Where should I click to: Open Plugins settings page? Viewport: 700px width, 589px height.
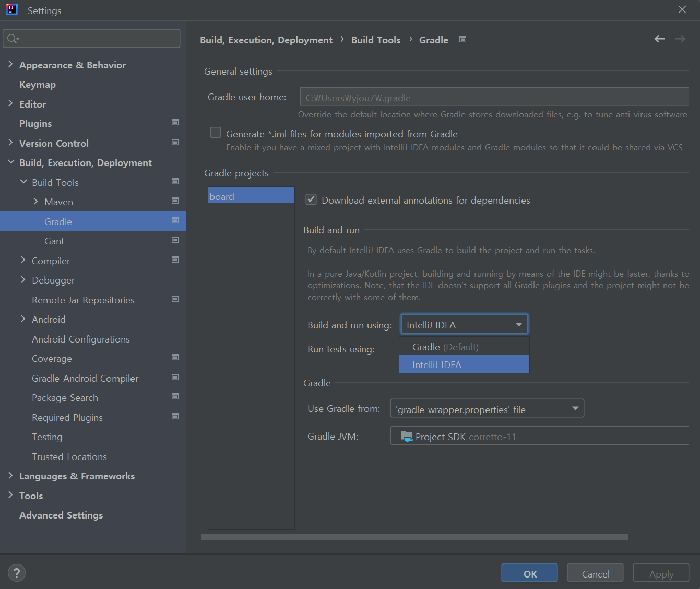click(x=35, y=124)
